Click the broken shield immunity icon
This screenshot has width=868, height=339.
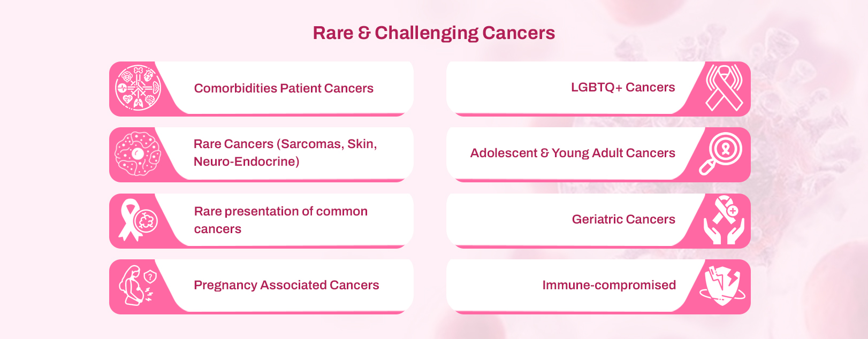click(x=722, y=286)
